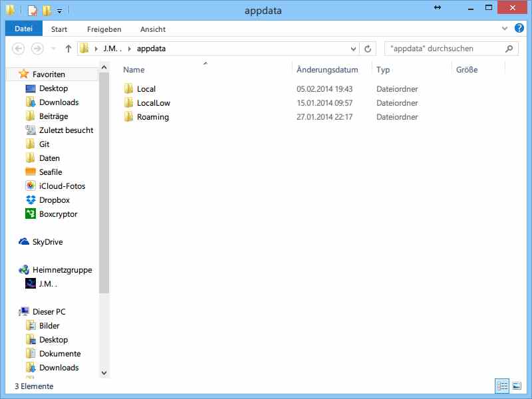Click the search magnifier icon
The width and height of the screenshot is (532, 399).
[509, 49]
